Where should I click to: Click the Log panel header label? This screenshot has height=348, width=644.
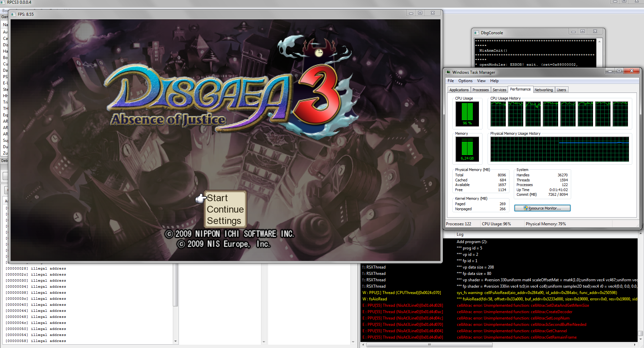[460, 234]
